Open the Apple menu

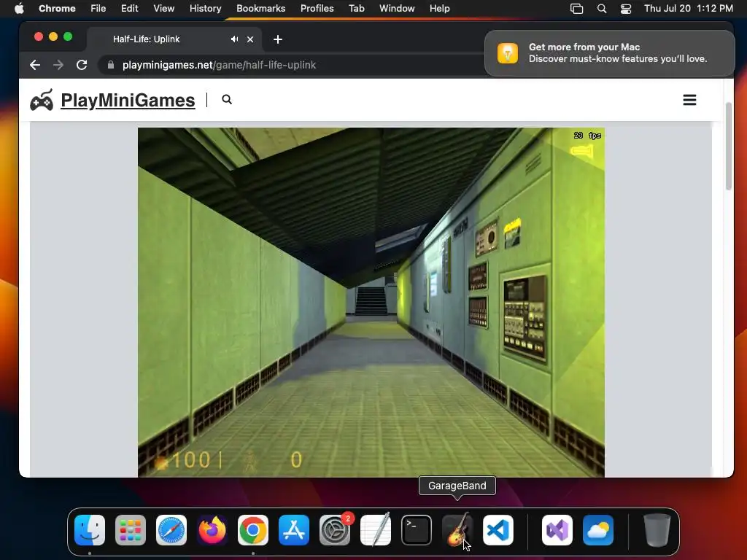pos(19,9)
